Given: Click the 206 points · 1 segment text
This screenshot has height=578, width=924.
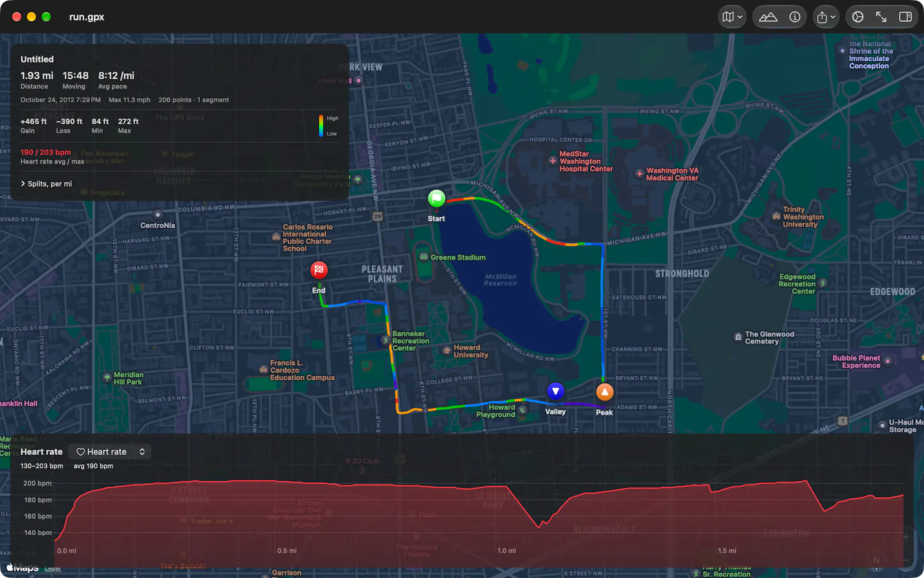Looking at the screenshot, I should [193, 100].
